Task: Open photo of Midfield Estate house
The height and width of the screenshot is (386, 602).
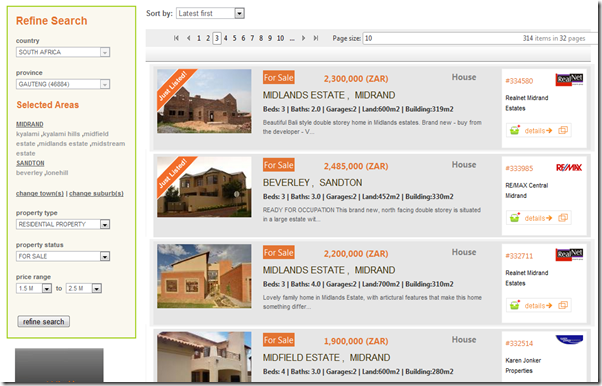Action: click(x=204, y=356)
